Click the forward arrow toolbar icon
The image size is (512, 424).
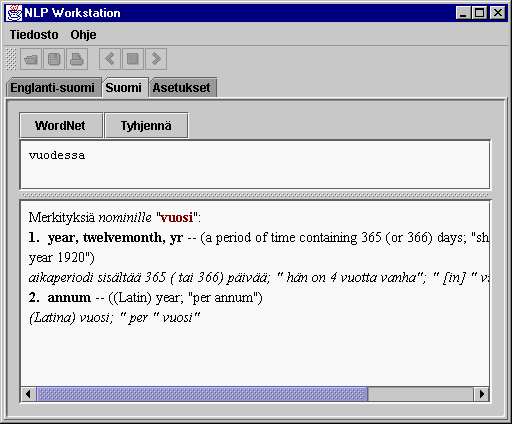point(156,59)
